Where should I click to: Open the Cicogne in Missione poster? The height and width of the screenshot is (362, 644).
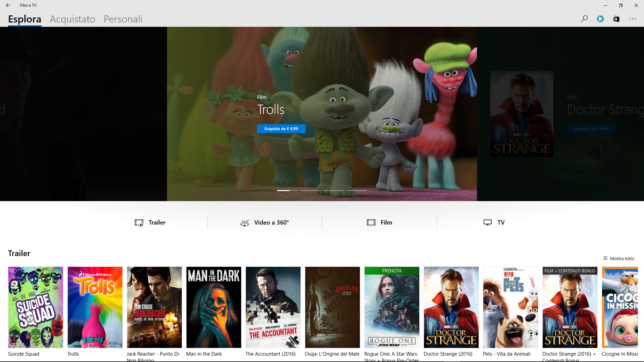point(620,307)
